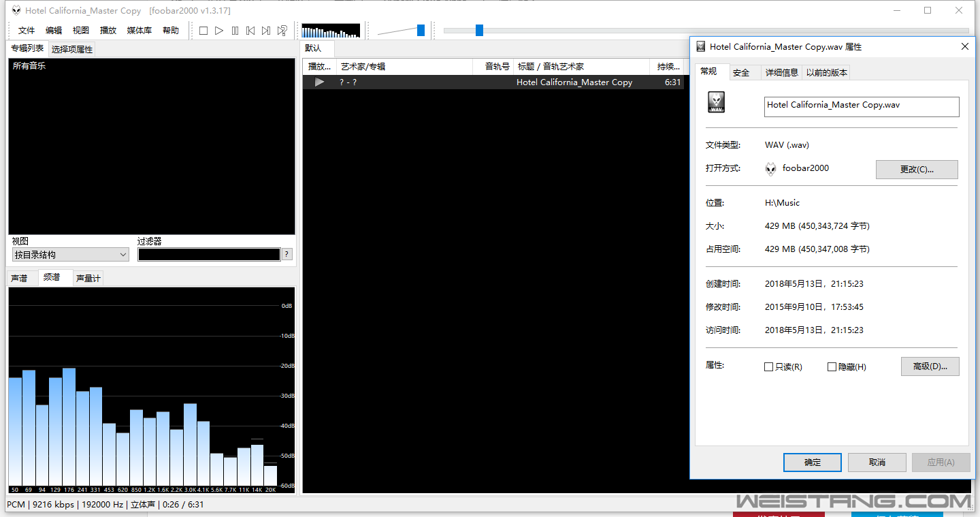Viewport: 980px width, 517px height.
Task: Click the H:\Music location value
Action: pyautogui.click(x=782, y=203)
